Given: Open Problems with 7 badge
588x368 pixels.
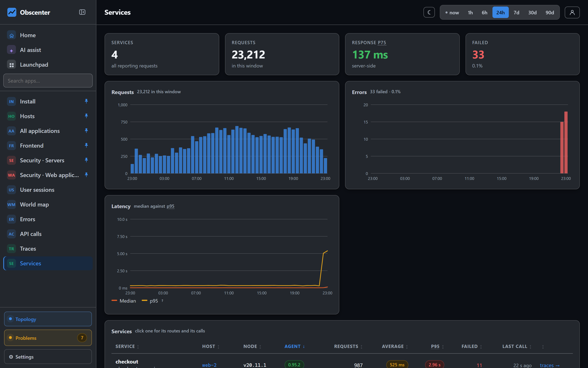Looking at the screenshot, I should pos(48,338).
